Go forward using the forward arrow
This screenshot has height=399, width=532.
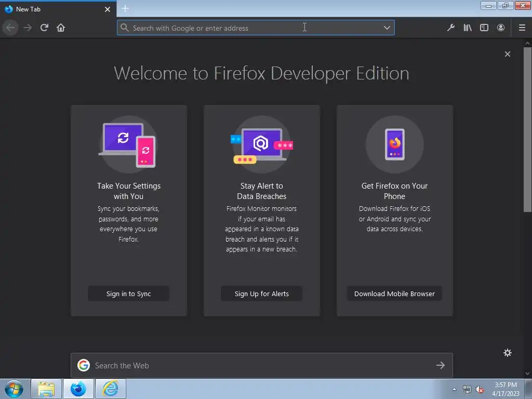(x=28, y=28)
